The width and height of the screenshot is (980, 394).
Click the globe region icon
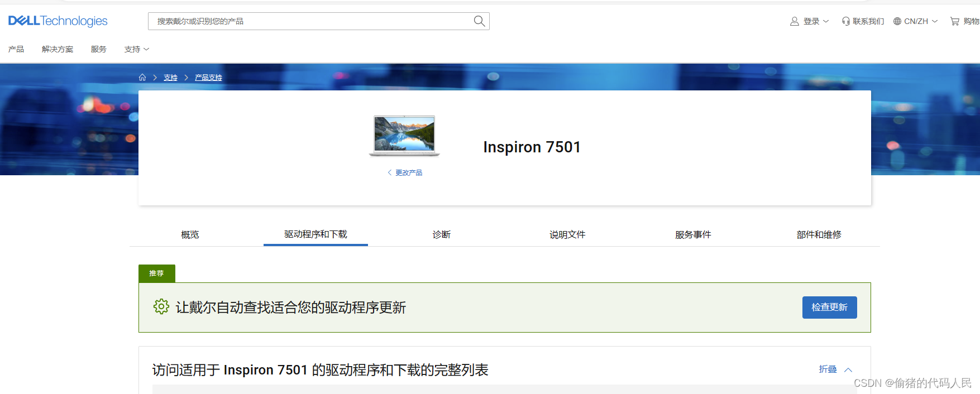pyautogui.click(x=897, y=21)
